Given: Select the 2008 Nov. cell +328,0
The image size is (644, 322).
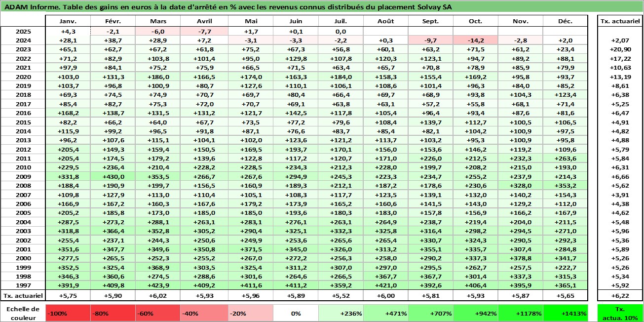Looking at the screenshot, I should point(521,186).
